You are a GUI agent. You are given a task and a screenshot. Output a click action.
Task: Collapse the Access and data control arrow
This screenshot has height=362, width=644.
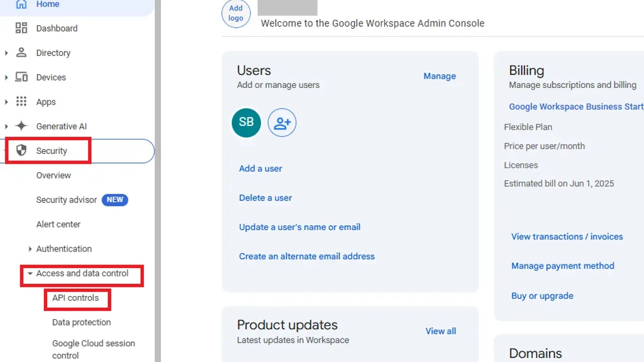point(30,274)
